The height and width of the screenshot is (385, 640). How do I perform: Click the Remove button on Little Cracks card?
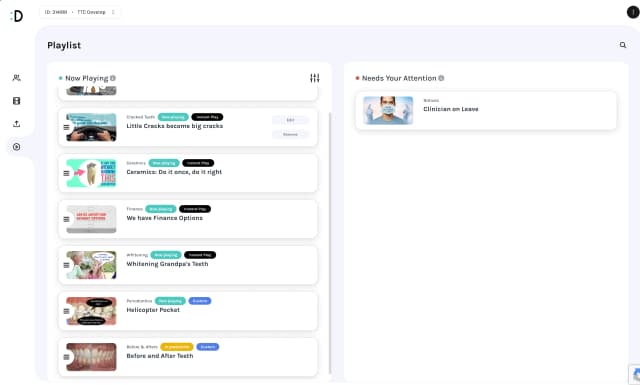(290, 134)
